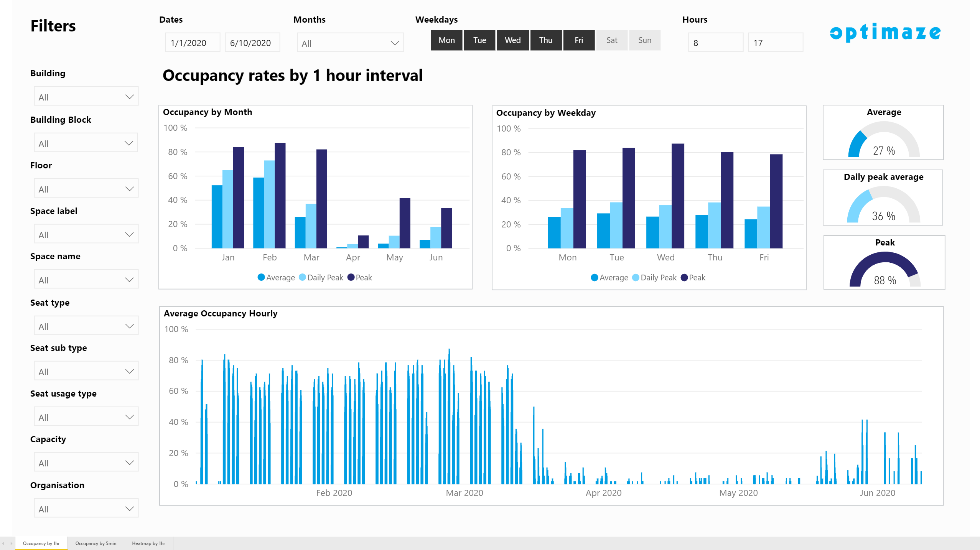Toggle the Fri weekday button

click(578, 40)
